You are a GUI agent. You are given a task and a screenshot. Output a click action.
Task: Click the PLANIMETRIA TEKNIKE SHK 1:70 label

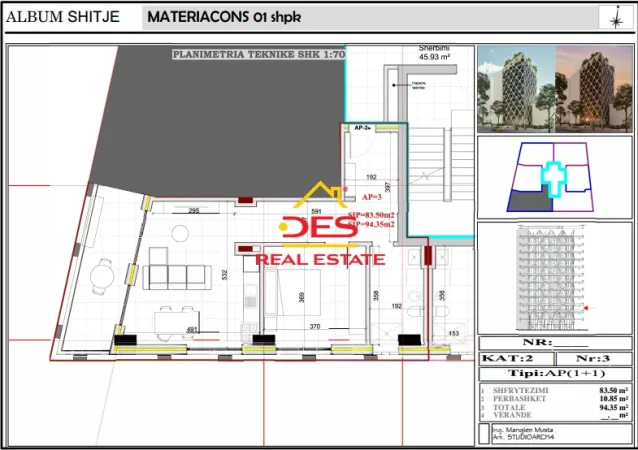259,54
